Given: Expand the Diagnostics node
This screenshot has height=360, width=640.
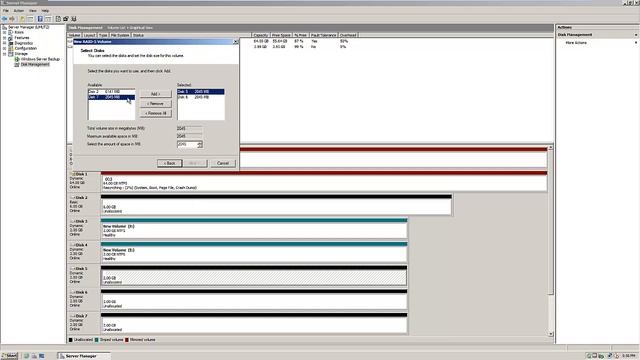Looking at the screenshot, I should [x=4, y=43].
